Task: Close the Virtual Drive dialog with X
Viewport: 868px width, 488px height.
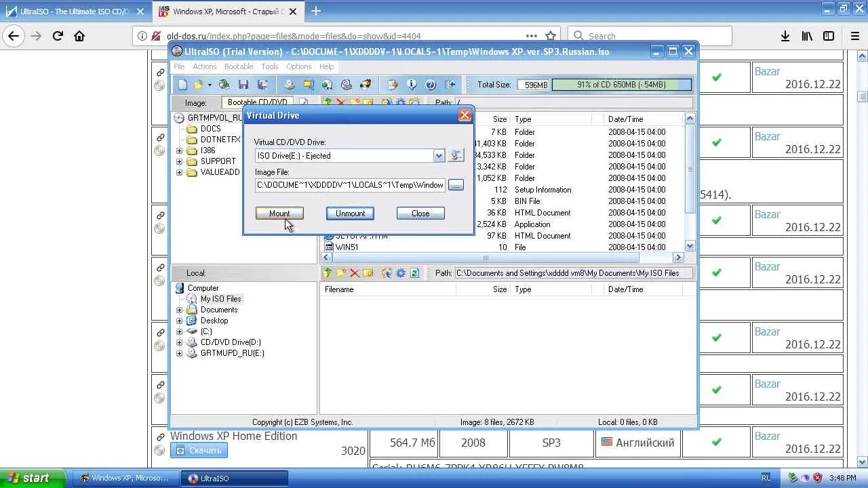Action: [465, 115]
